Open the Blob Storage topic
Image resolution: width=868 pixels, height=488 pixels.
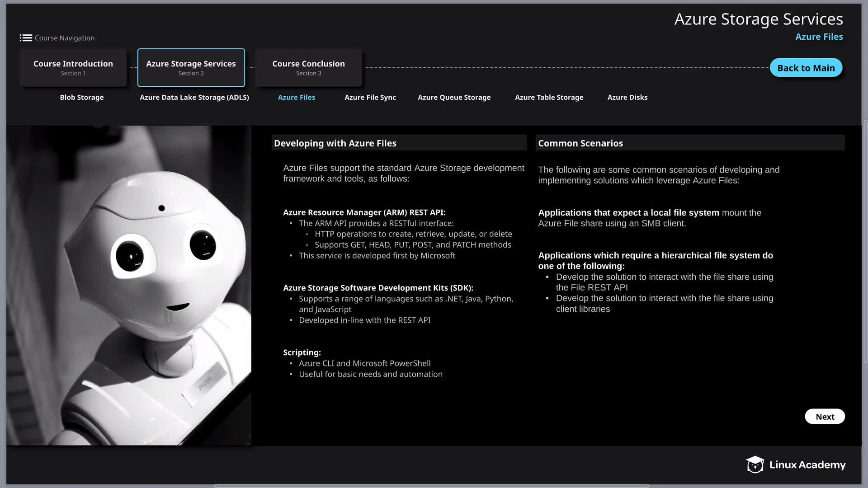click(x=82, y=98)
